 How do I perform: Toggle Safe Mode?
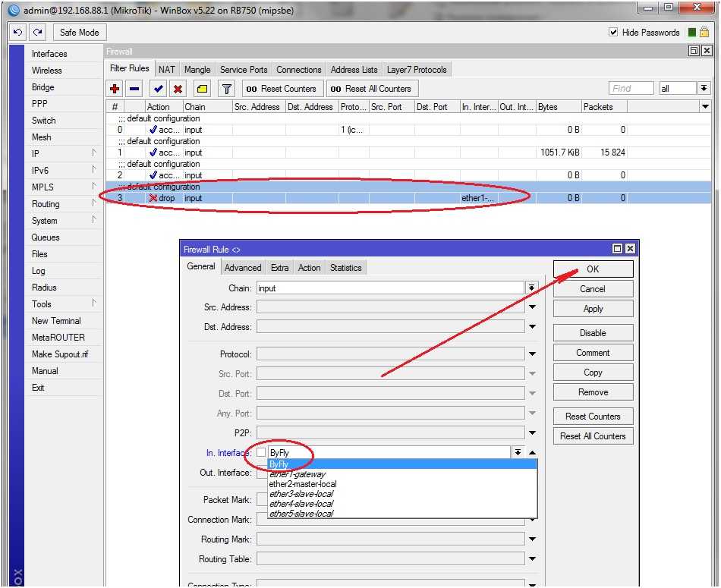coord(80,32)
